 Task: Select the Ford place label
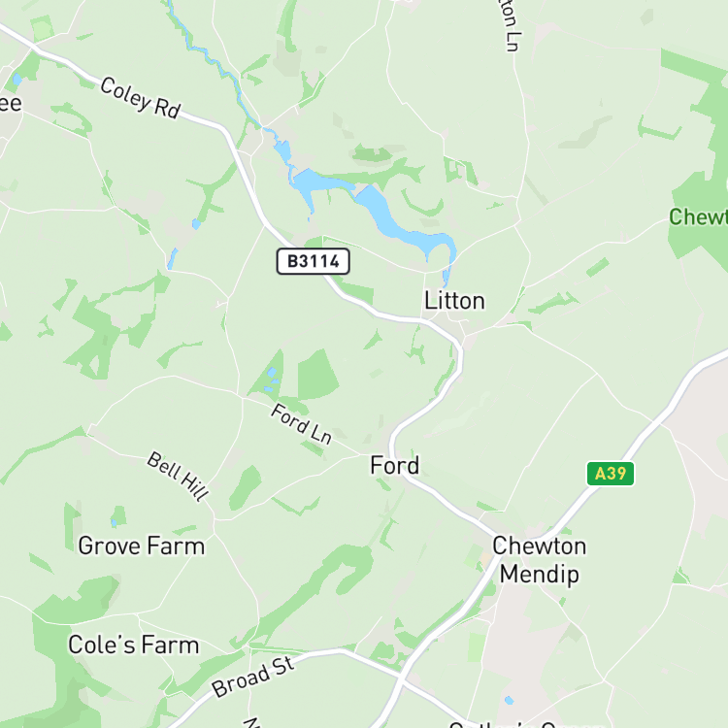395,465
